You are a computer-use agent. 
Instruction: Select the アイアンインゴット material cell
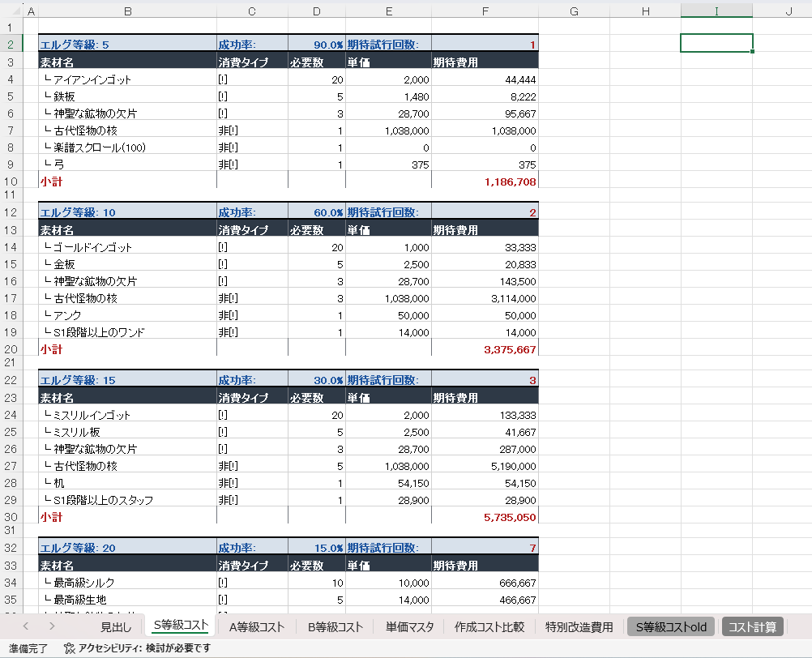[x=127, y=79]
